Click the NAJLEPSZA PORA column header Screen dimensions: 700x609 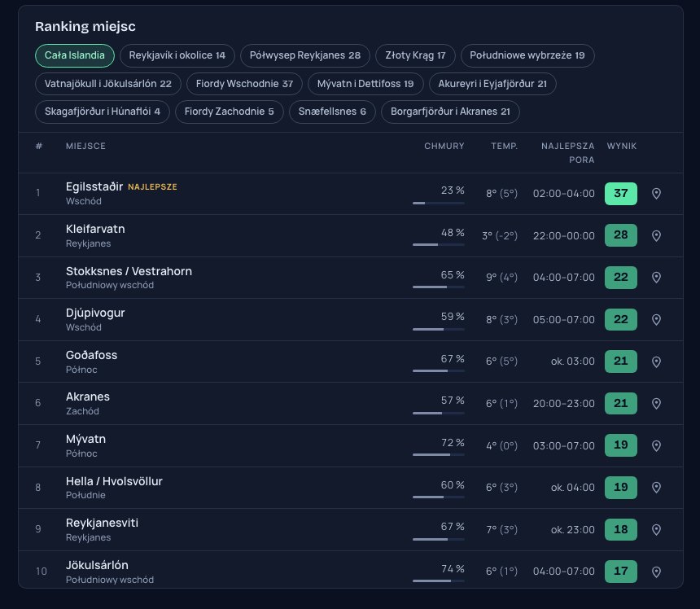(567, 153)
